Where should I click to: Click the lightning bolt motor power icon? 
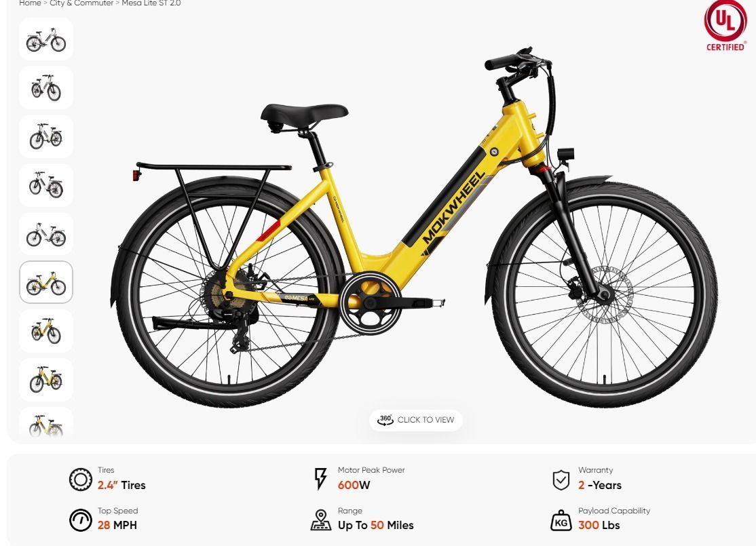pos(320,479)
